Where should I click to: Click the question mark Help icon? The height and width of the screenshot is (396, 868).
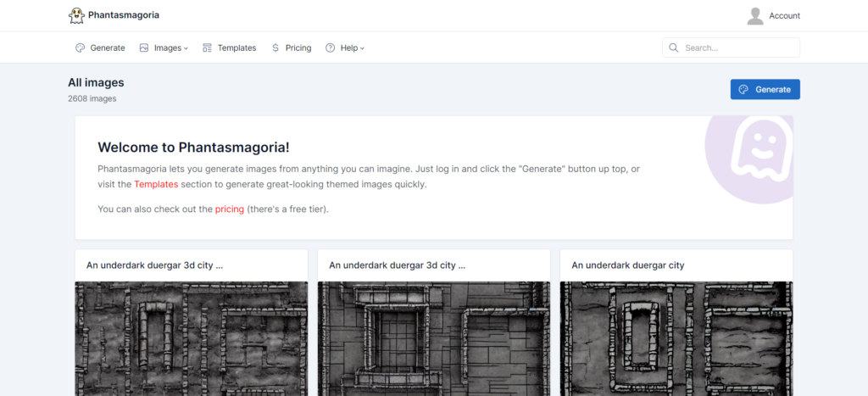(331, 48)
